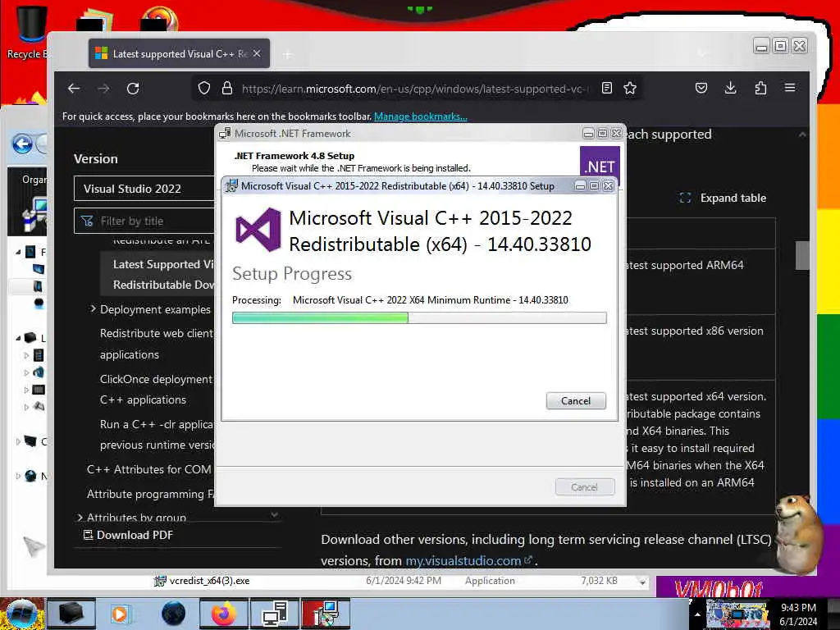Open ClickOnce deployment C++ applications article
The image size is (840, 630).
157,390
